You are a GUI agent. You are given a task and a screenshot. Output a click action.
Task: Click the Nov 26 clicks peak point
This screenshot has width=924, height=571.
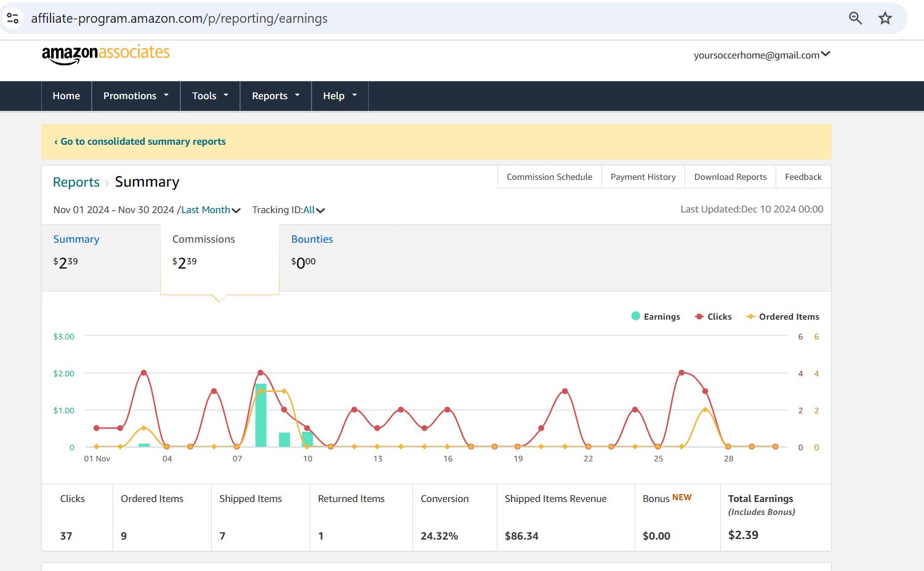[x=681, y=373]
